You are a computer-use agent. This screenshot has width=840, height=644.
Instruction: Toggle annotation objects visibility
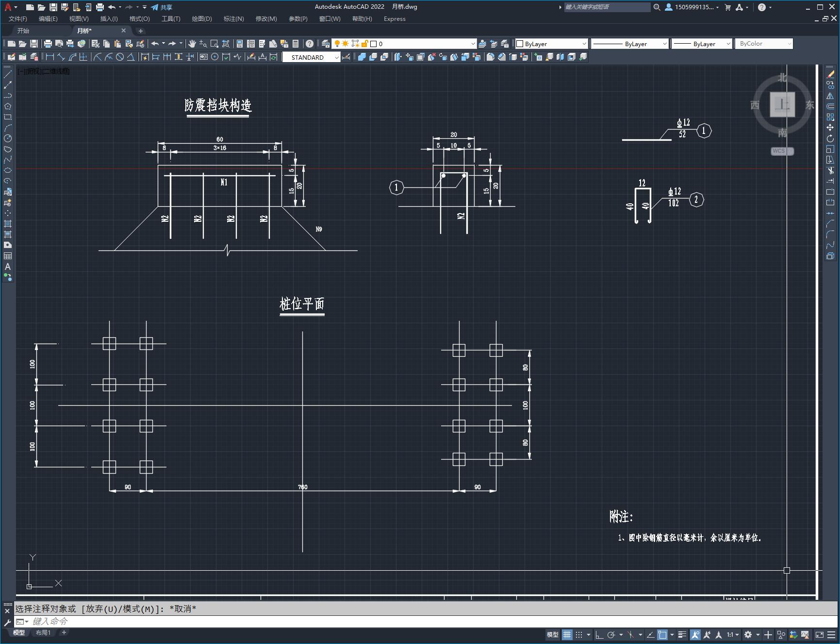click(x=695, y=634)
